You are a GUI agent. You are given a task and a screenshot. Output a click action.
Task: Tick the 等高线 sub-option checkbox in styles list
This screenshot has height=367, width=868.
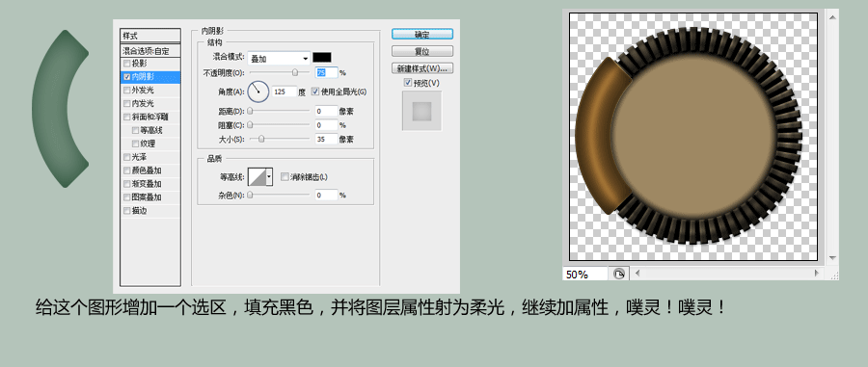(x=136, y=130)
